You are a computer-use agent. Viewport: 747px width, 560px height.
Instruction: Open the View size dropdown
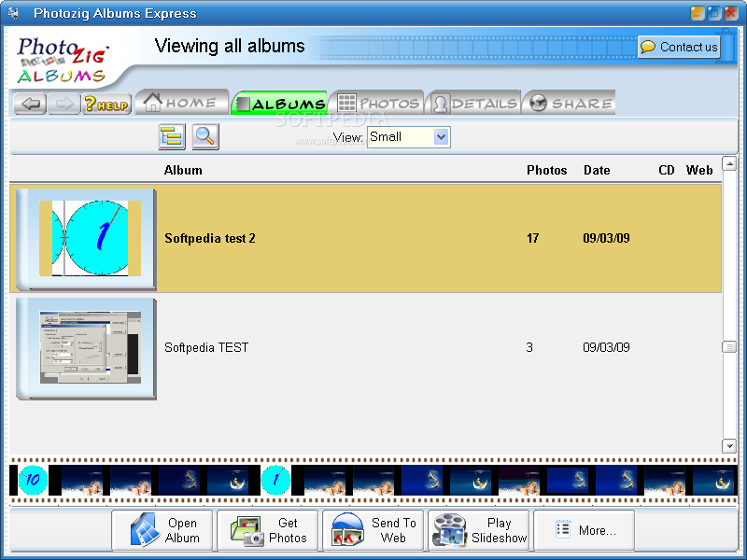point(408,137)
